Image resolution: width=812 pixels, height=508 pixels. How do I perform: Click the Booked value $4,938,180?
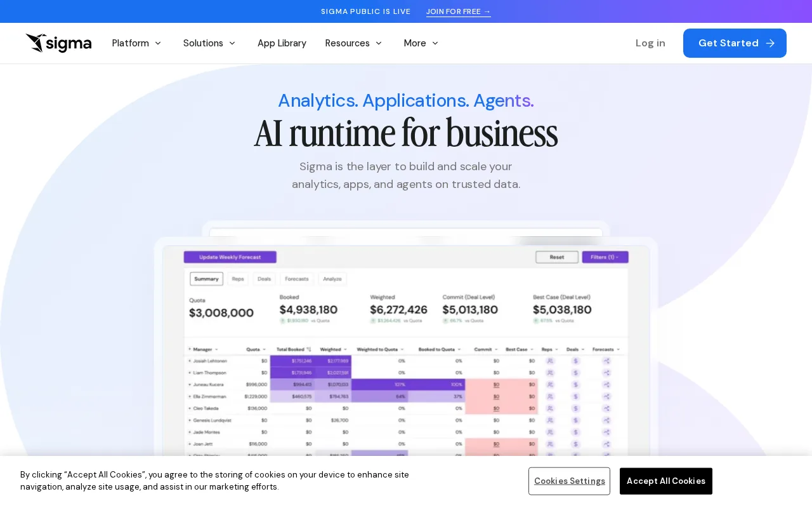(308, 310)
